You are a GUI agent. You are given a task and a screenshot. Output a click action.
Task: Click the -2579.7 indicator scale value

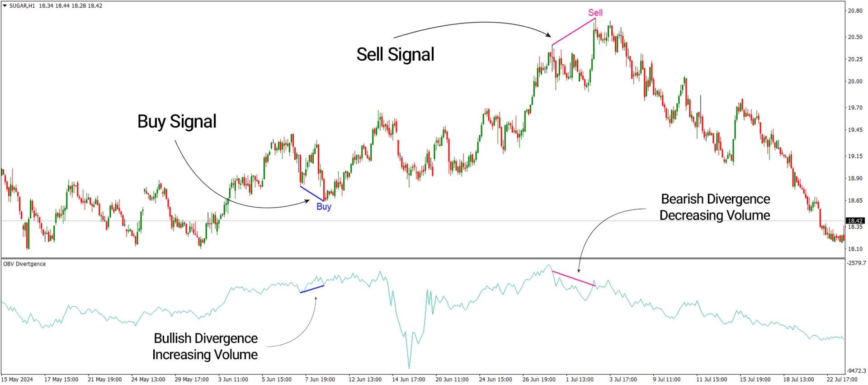[856, 263]
